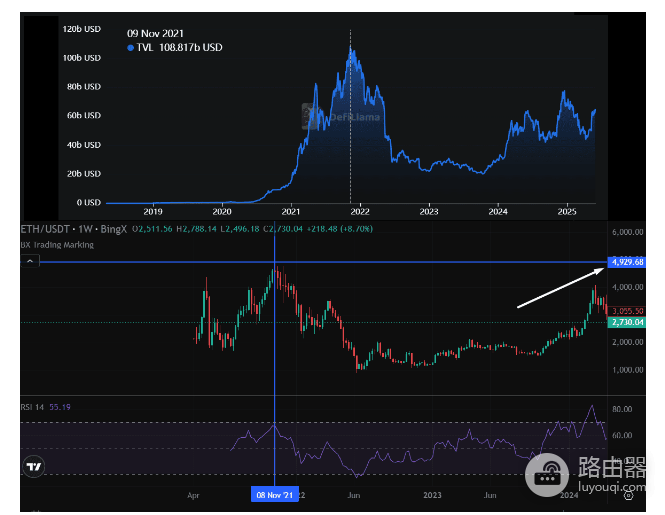The height and width of the screenshot is (515, 665).
Task: Click the TVL peak at dashed line
Action: point(350,48)
